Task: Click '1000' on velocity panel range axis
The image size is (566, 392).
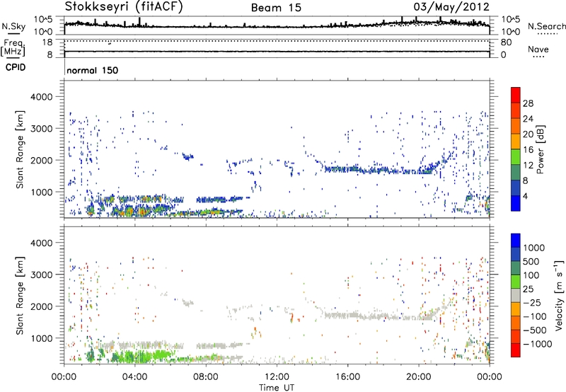Action: click(42, 338)
